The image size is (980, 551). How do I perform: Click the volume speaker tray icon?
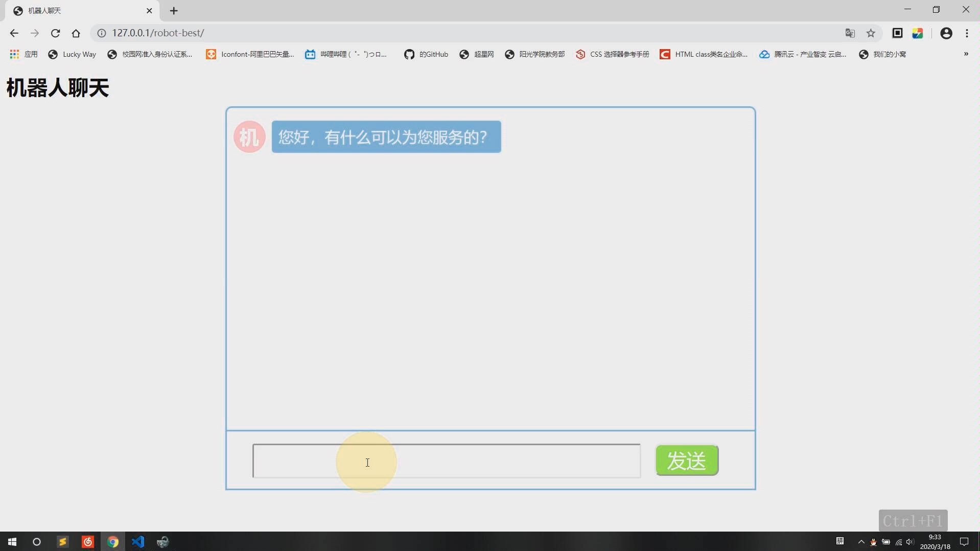pyautogui.click(x=910, y=542)
